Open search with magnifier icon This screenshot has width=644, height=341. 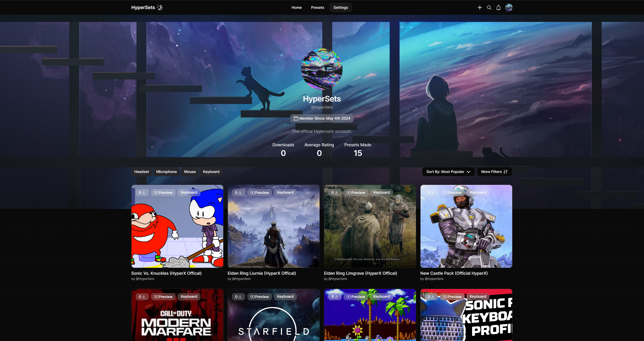(489, 8)
